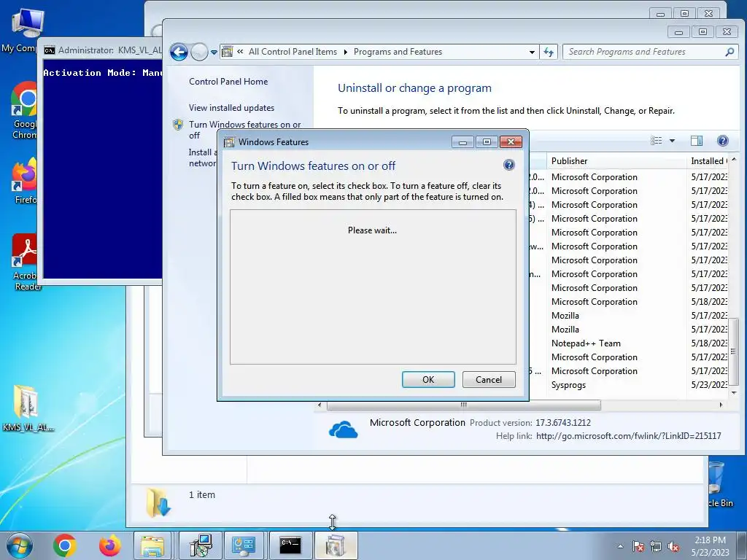Open the Help link go.microsoft.com URL

coord(628,436)
